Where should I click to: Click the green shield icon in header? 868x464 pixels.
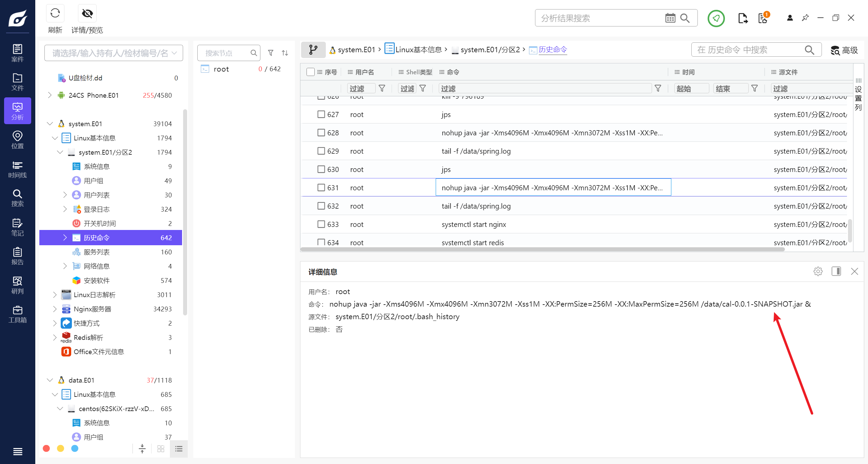pyautogui.click(x=716, y=18)
